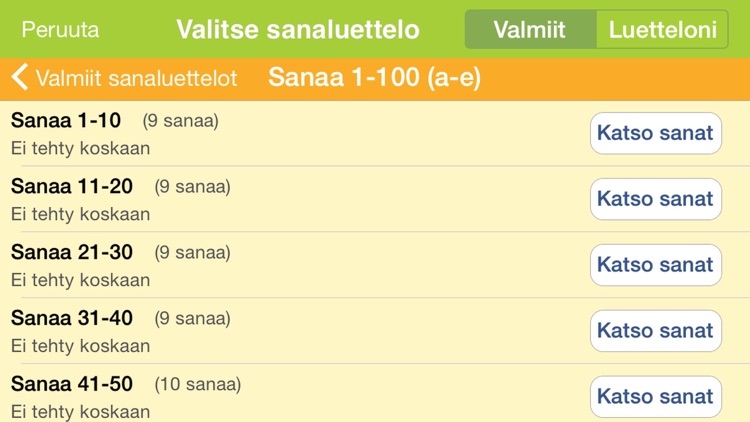This screenshot has height=422, width=750.
Task: Tap the Sanaa 1-100 (a-e) header title
Action: pyautogui.click(x=374, y=78)
